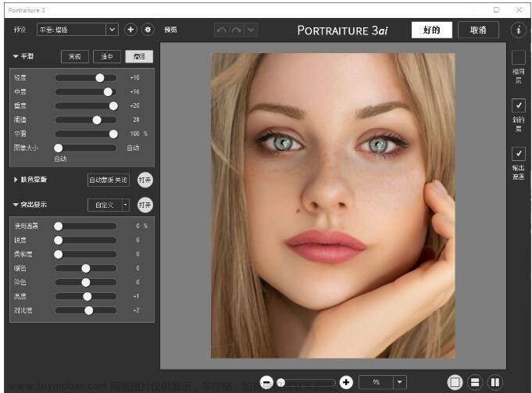Collapse the 突出显示 highlights section
Screen dimensions: 532x393
[16, 205]
